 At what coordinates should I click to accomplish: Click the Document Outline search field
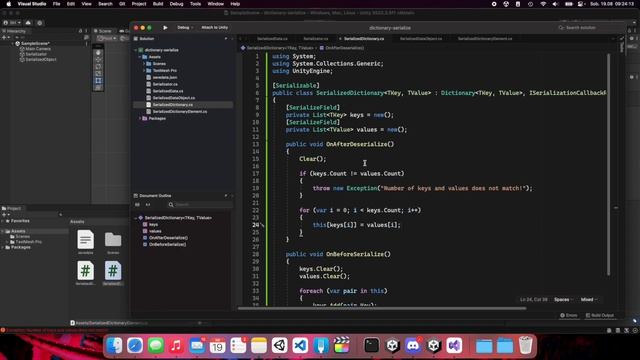[x=200, y=204]
